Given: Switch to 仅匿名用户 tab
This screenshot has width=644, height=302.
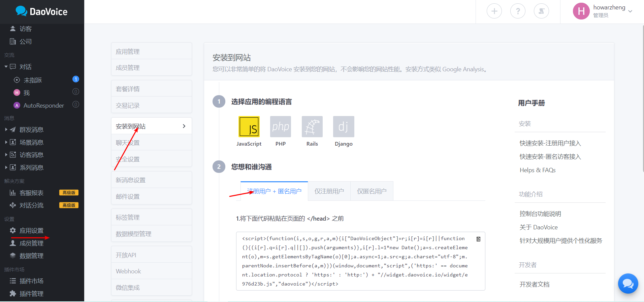Looking at the screenshot, I should pyautogui.click(x=372, y=191).
